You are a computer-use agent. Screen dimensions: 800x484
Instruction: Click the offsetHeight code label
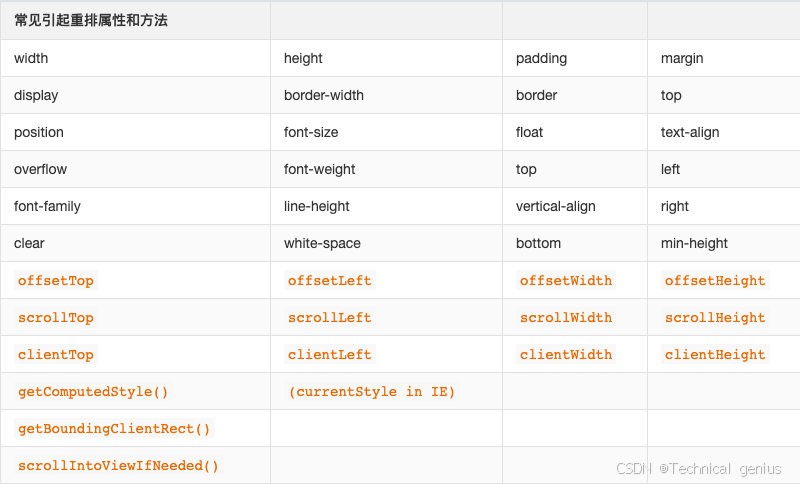click(715, 281)
